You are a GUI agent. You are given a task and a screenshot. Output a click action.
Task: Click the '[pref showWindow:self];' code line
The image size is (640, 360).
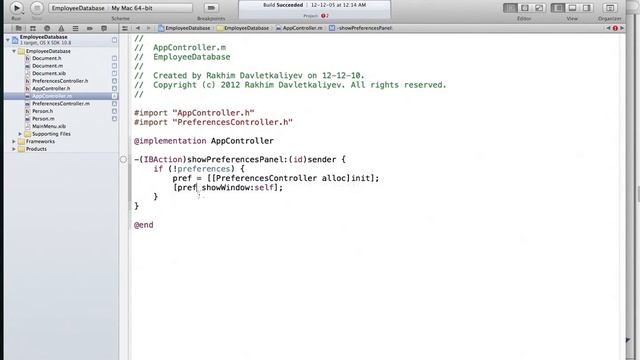pyautogui.click(x=228, y=188)
